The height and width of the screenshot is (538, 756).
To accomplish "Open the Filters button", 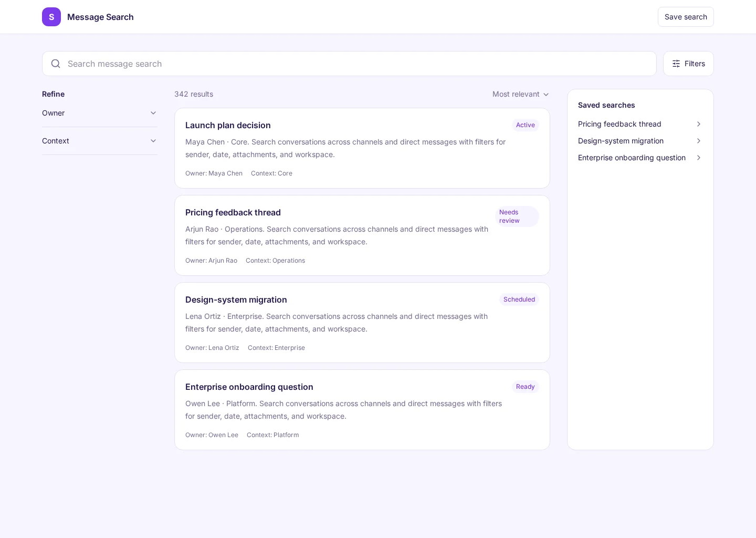I will (688, 64).
